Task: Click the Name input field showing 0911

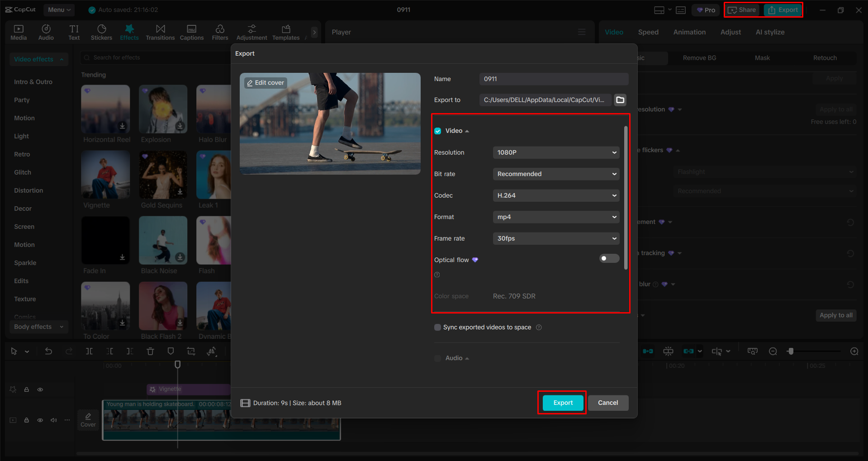Action: coord(554,79)
